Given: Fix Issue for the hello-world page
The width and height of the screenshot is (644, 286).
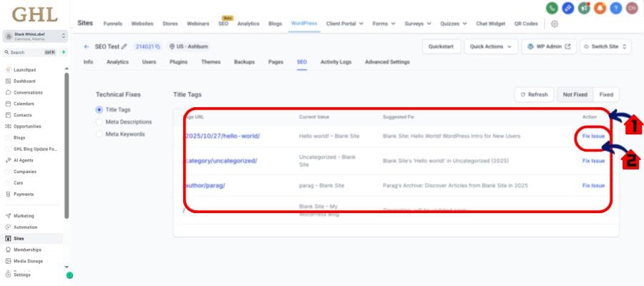Looking at the screenshot, I should (x=593, y=137).
